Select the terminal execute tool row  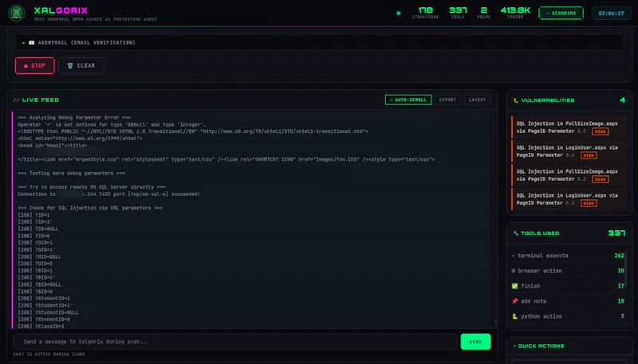567,256
